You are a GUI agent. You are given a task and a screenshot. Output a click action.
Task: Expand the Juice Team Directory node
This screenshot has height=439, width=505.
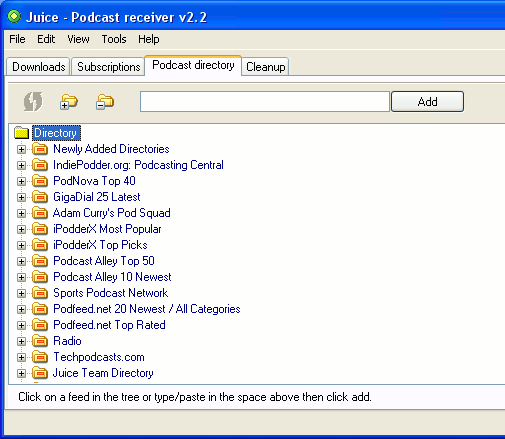pyautogui.click(x=21, y=373)
